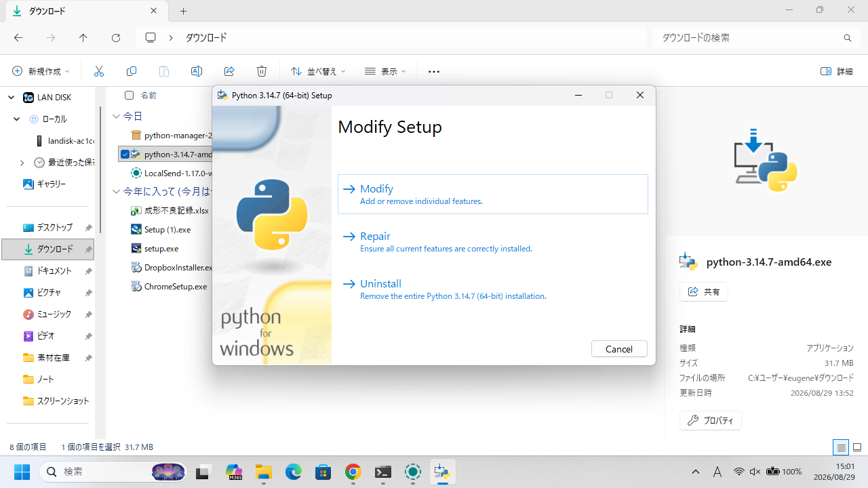Click the Delete trash icon in Explorer toolbar
This screenshot has width=868, height=488.
262,71
